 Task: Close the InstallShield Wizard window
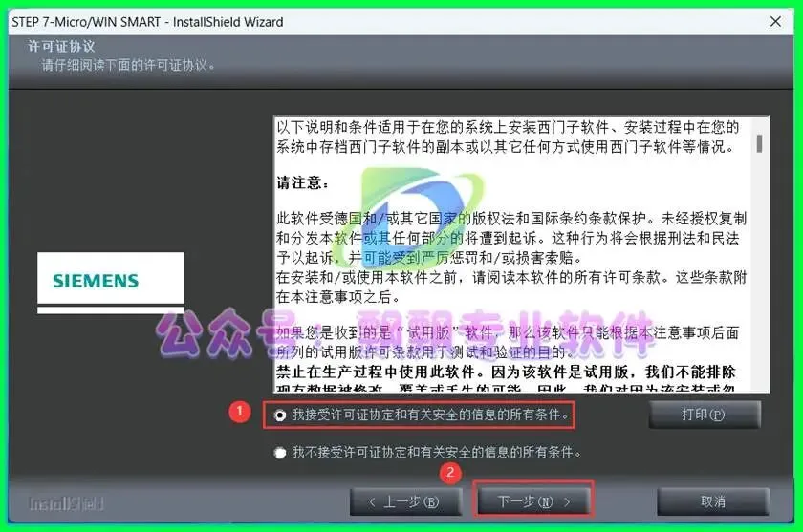click(775, 21)
